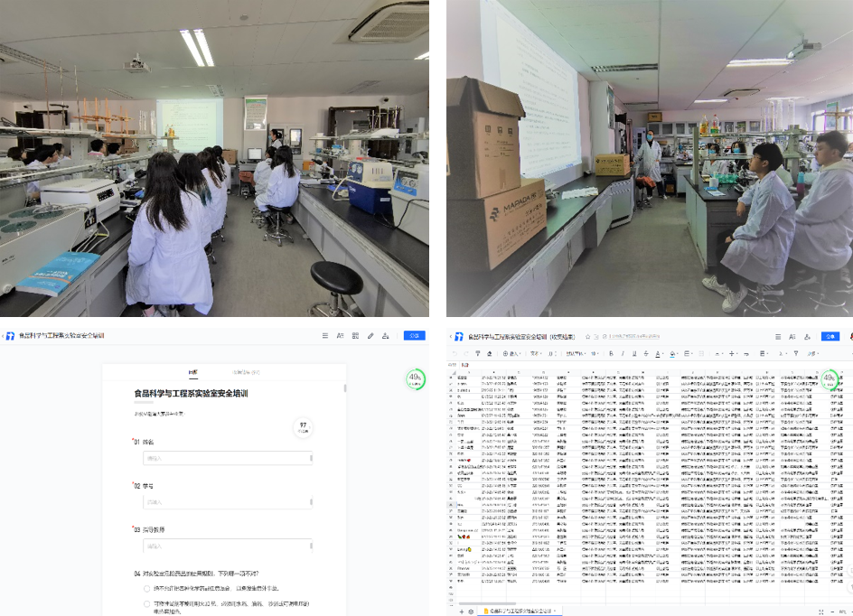Open the cell number format dropdown
853x616 pixels.
pyautogui.click(x=536, y=354)
